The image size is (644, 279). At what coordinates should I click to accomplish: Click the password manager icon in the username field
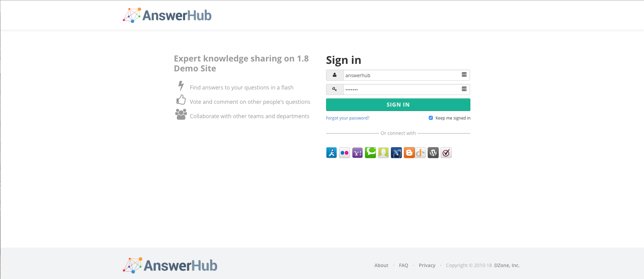[x=464, y=74]
